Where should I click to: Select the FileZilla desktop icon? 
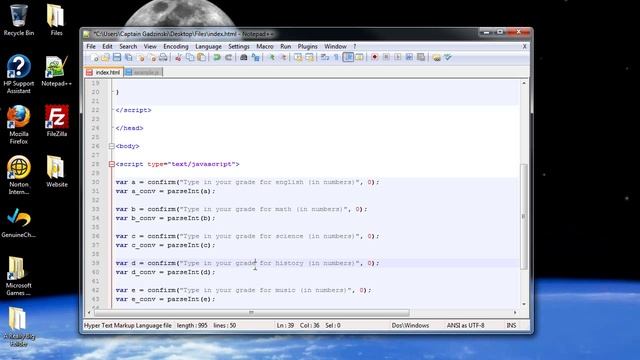pos(56,121)
